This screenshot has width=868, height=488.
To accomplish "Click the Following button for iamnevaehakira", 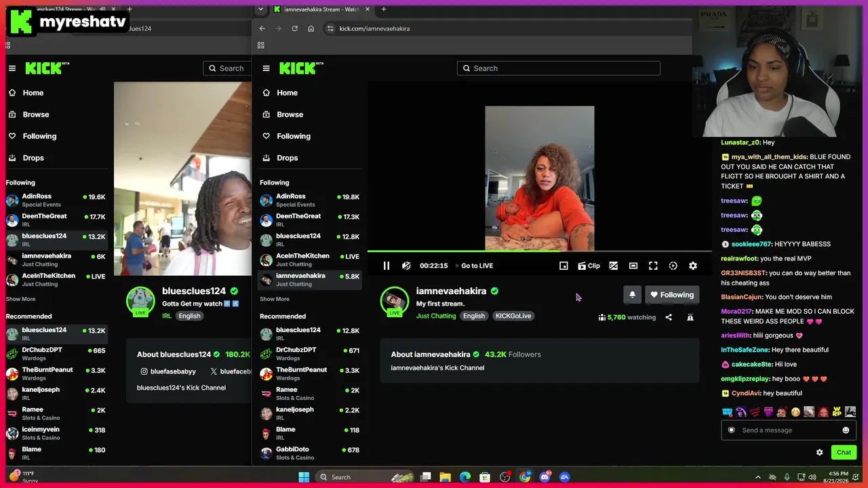I will click(x=671, y=295).
